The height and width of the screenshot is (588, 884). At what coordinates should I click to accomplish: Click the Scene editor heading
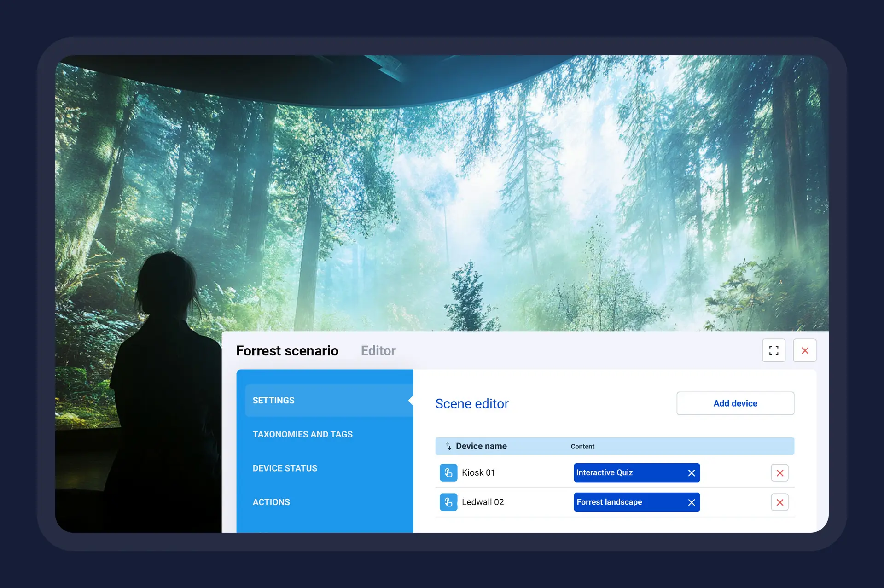point(472,403)
